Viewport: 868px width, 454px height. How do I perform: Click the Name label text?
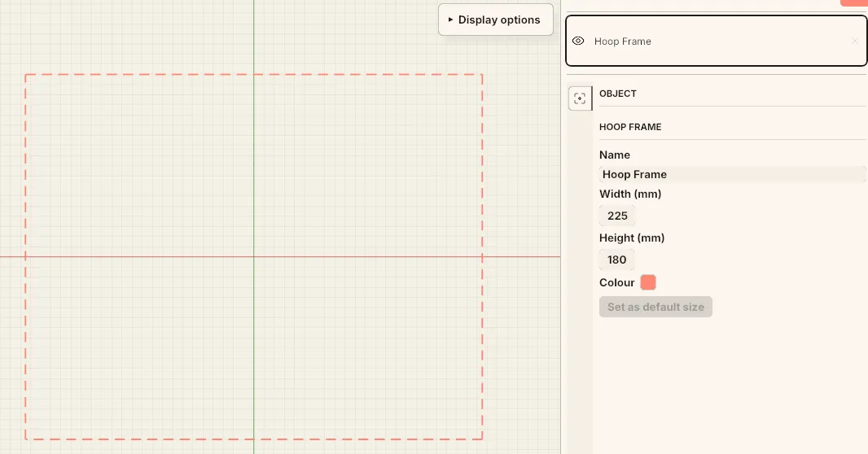pyautogui.click(x=615, y=155)
